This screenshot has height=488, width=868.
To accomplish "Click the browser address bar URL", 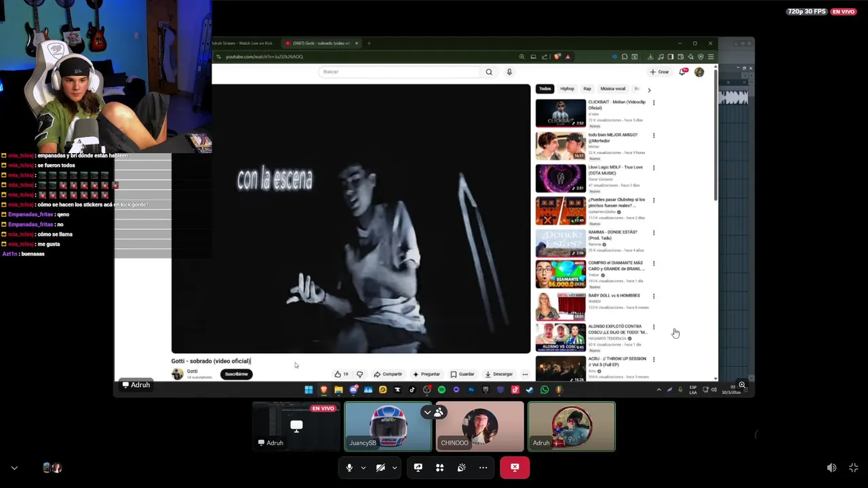I will (x=264, y=57).
